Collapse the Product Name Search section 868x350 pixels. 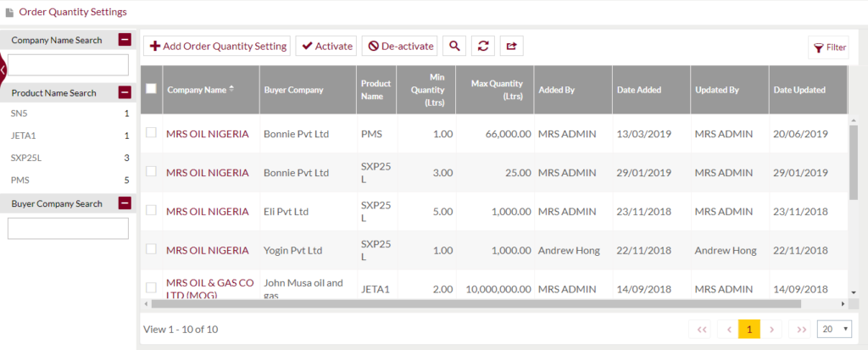125,92
